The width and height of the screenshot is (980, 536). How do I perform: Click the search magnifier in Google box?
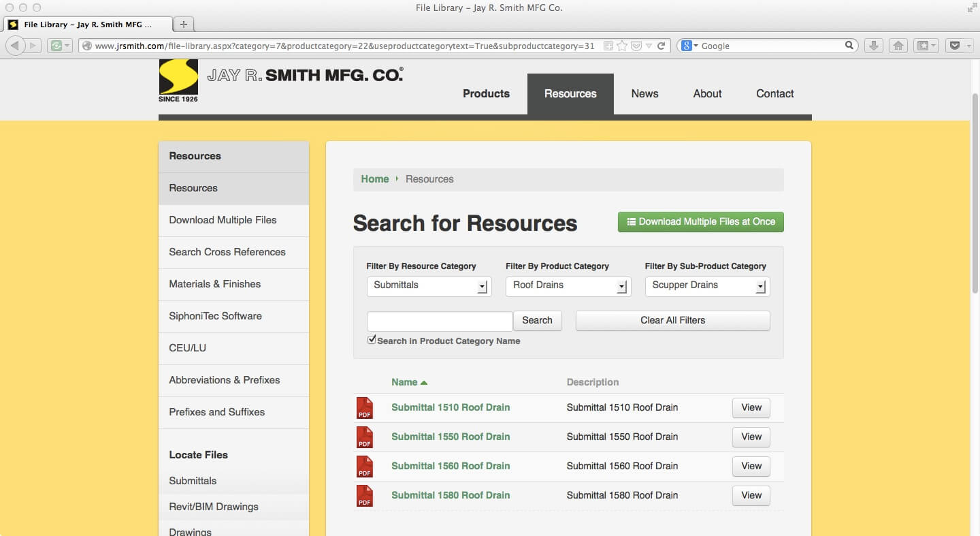pos(849,46)
